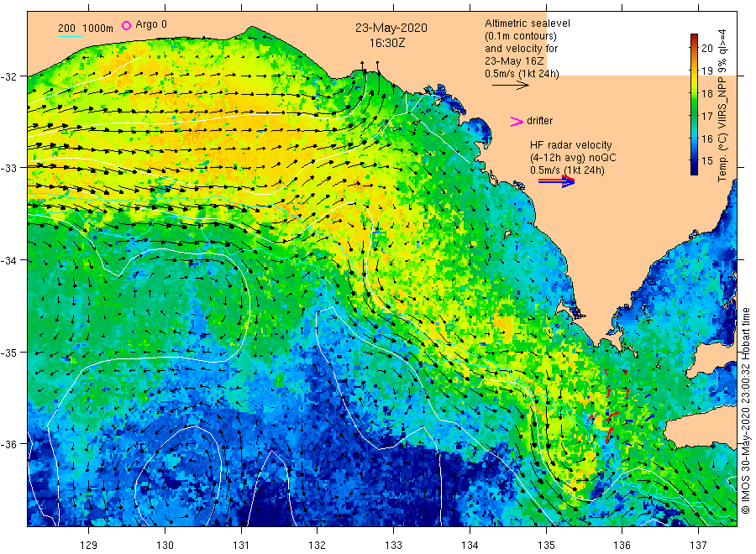Click the 'HF radar velocity' legend text
This screenshot has height=554, width=756.
click(x=571, y=145)
